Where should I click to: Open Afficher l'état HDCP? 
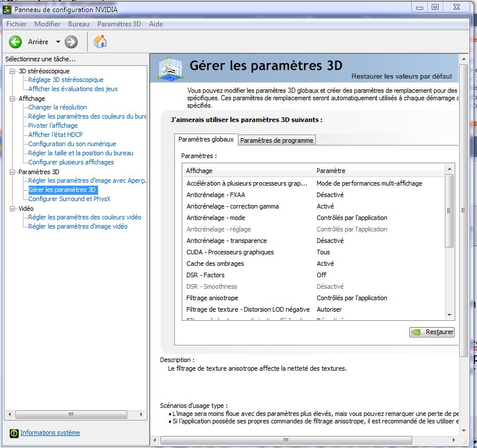pyautogui.click(x=56, y=135)
